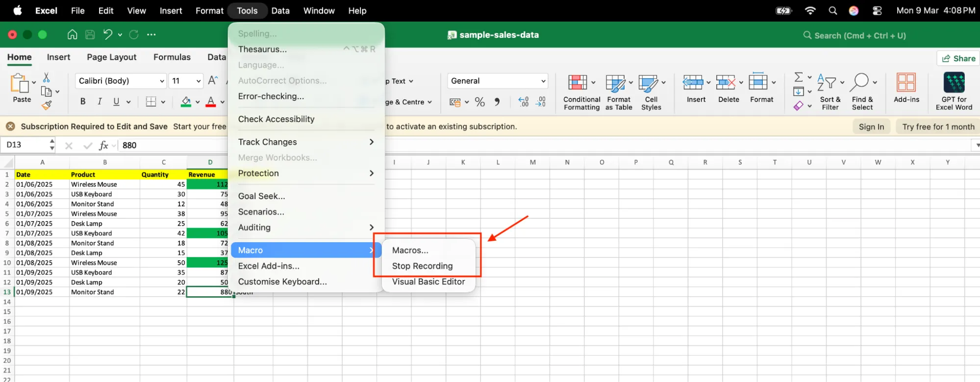Undo the last action

(x=108, y=34)
